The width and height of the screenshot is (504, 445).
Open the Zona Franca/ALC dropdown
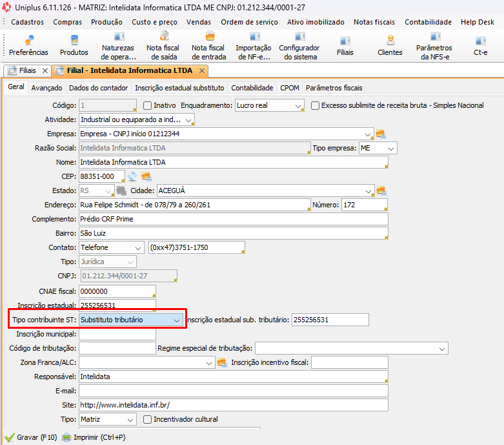point(147,363)
